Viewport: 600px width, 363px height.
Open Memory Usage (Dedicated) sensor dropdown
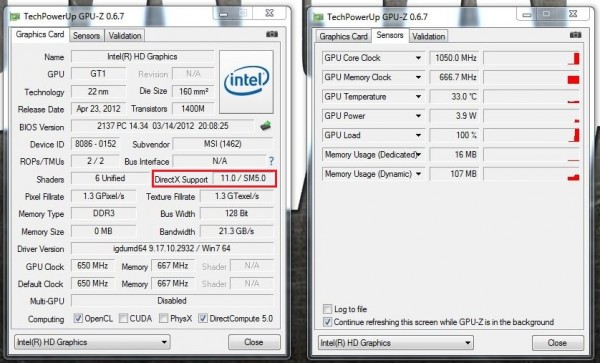(x=419, y=155)
